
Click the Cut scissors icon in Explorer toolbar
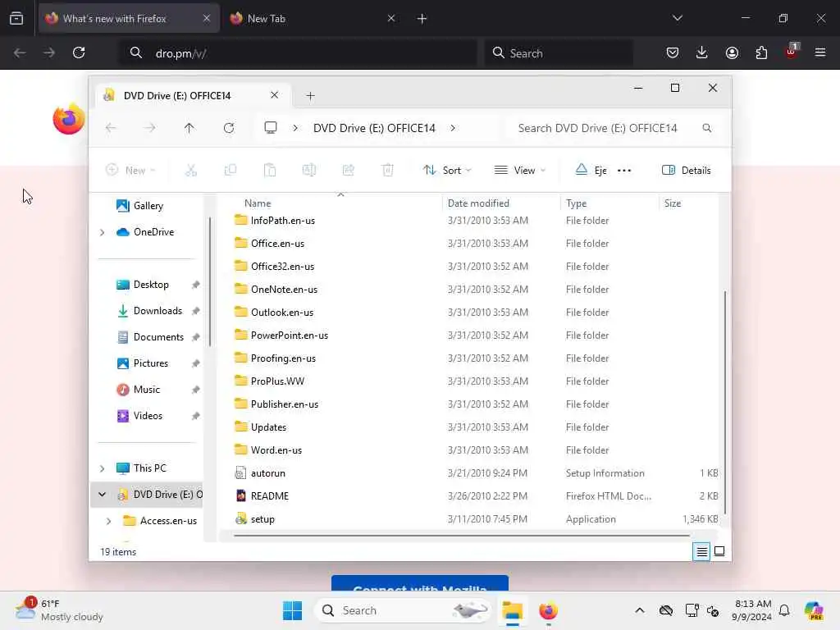(x=190, y=171)
